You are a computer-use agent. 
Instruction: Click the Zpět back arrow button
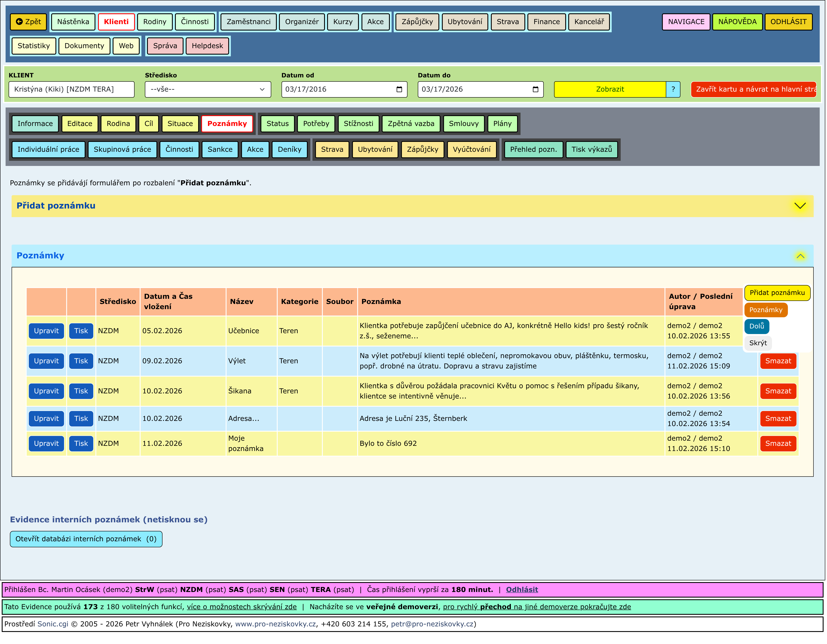[x=28, y=21]
